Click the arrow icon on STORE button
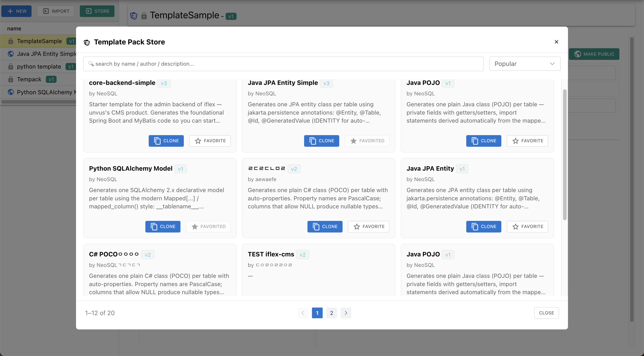This screenshot has width=644, height=356. [88, 11]
